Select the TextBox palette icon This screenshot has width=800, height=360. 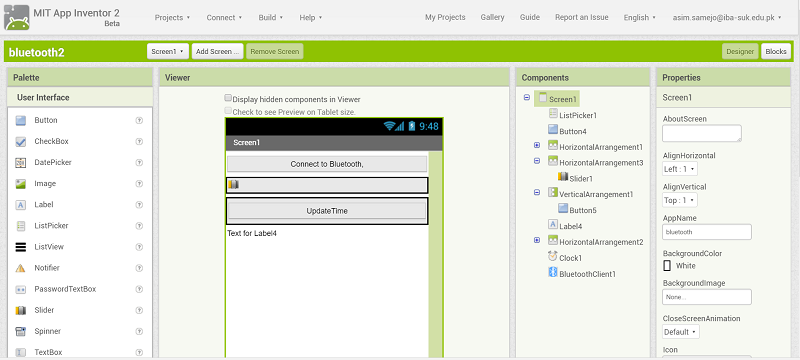[20, 352]
